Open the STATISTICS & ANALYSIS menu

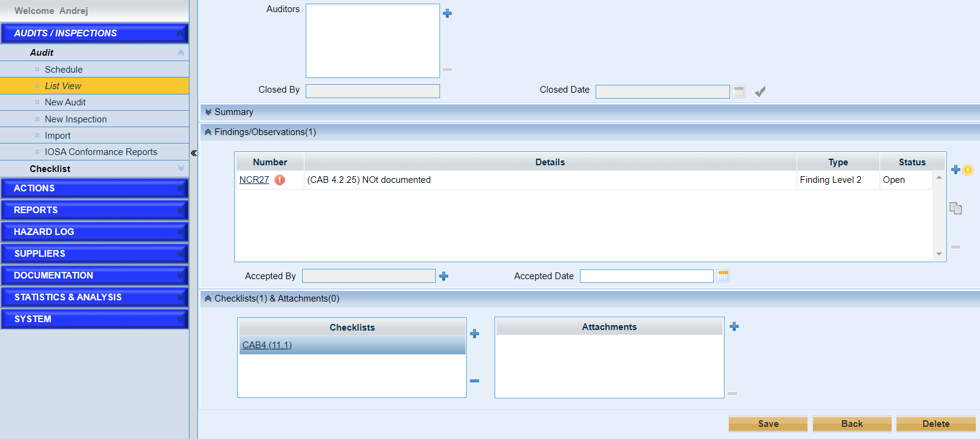(94, 297)
